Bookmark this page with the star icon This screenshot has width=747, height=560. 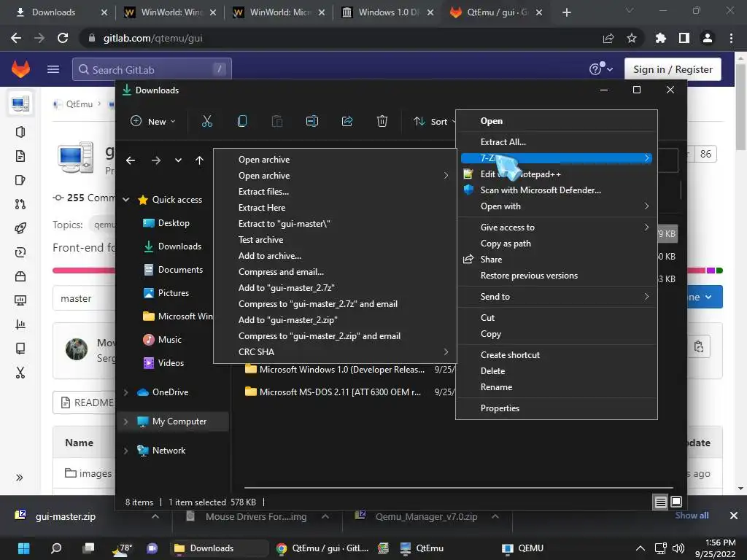(632, 38)
